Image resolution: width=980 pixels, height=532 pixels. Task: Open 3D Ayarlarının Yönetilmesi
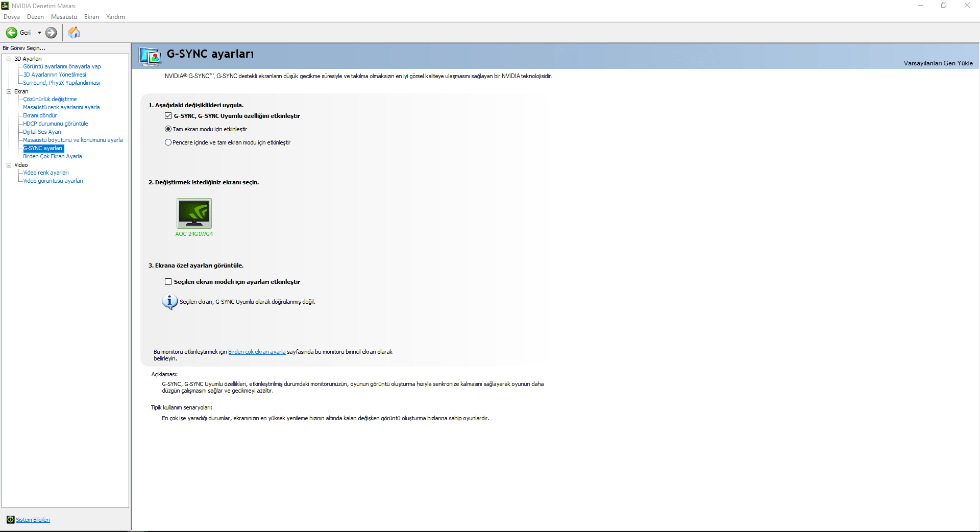pos(55,75)
